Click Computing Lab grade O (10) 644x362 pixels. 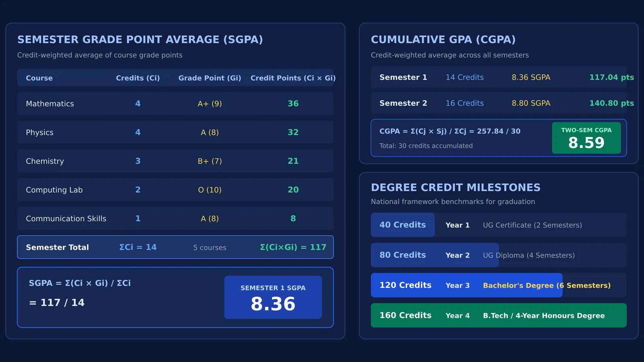tap(210, 190)
